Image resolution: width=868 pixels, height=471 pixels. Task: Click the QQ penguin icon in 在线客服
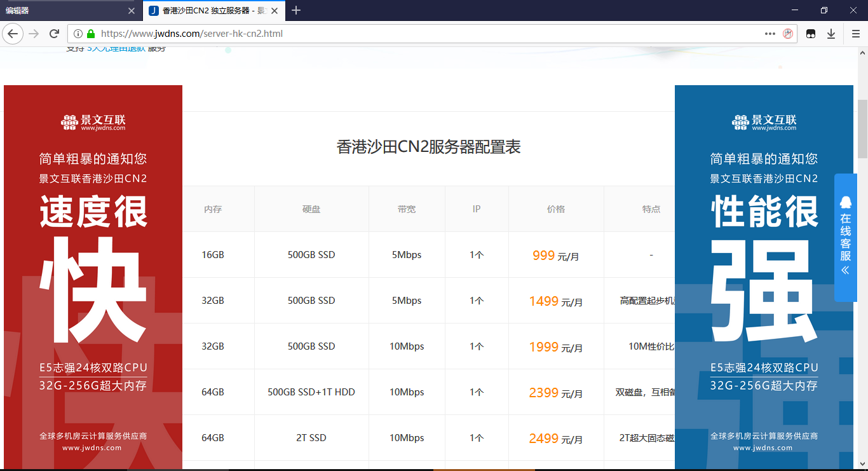coord(845,202)
